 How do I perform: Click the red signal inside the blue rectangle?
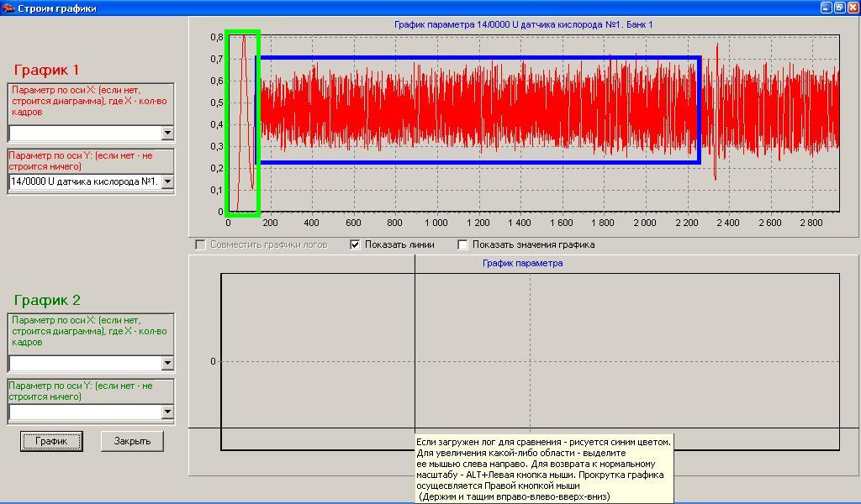(479, 109)
